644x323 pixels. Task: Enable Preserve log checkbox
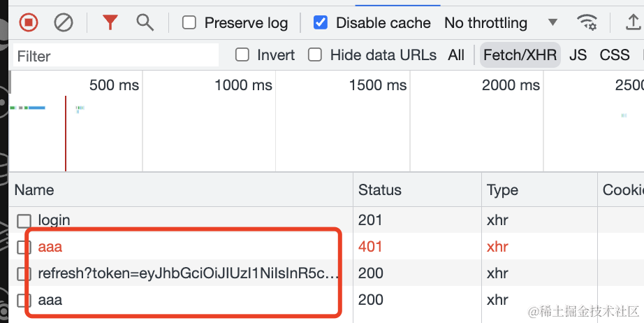pyautogui.click(x=189, y=23)
